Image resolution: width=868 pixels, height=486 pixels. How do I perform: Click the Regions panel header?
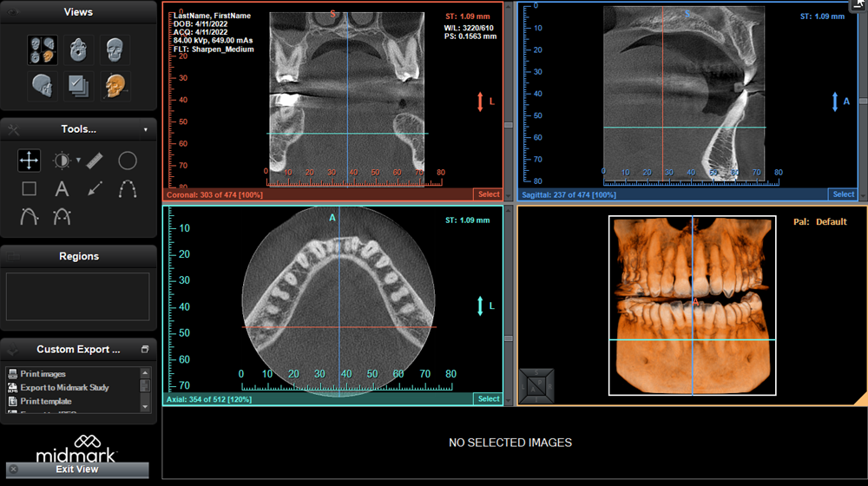pos(79,256)
